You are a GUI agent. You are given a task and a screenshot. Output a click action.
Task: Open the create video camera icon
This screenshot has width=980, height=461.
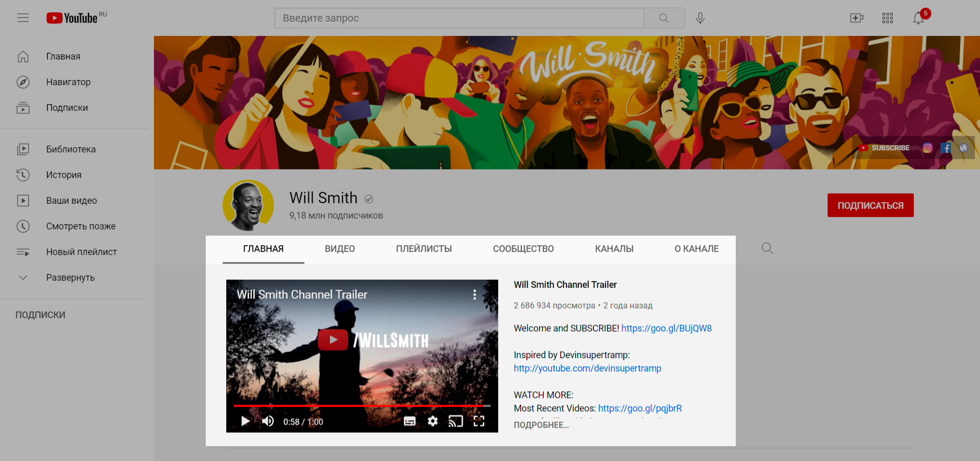(x=857, y=18)
